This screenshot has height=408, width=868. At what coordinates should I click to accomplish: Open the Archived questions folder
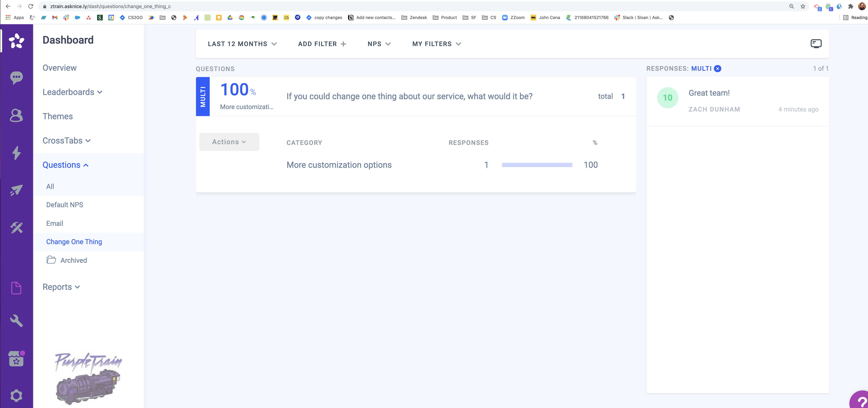pos(73,260)
